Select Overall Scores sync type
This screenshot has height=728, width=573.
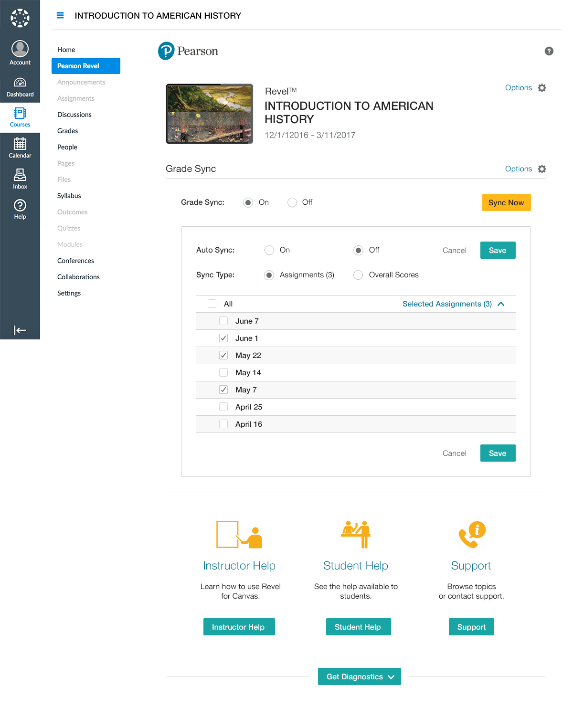pos(358,275)
